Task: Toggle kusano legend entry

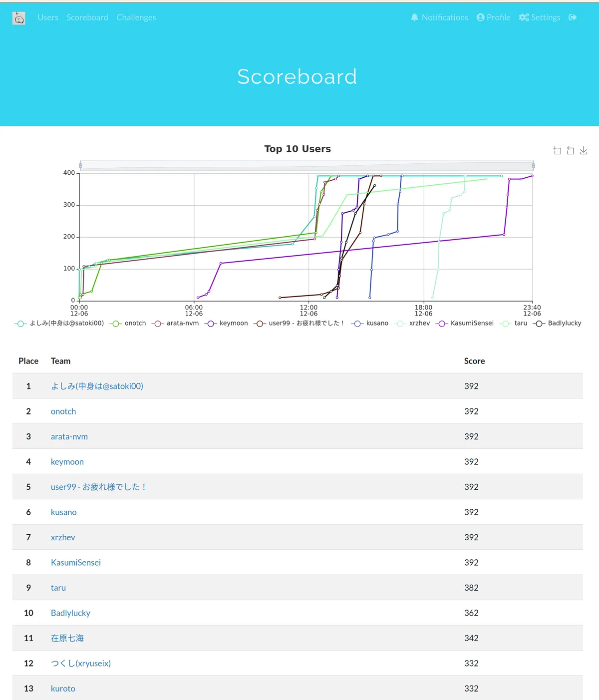Action: coord(370,324)
